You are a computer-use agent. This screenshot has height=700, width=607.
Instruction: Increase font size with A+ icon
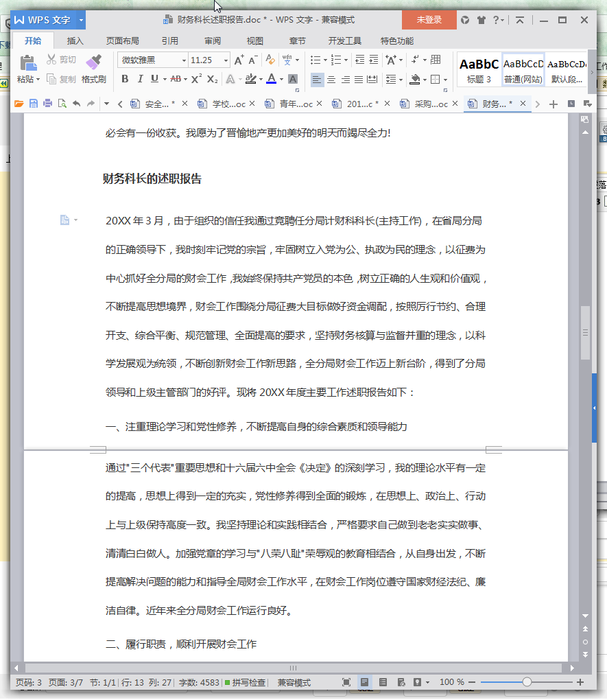239,60
